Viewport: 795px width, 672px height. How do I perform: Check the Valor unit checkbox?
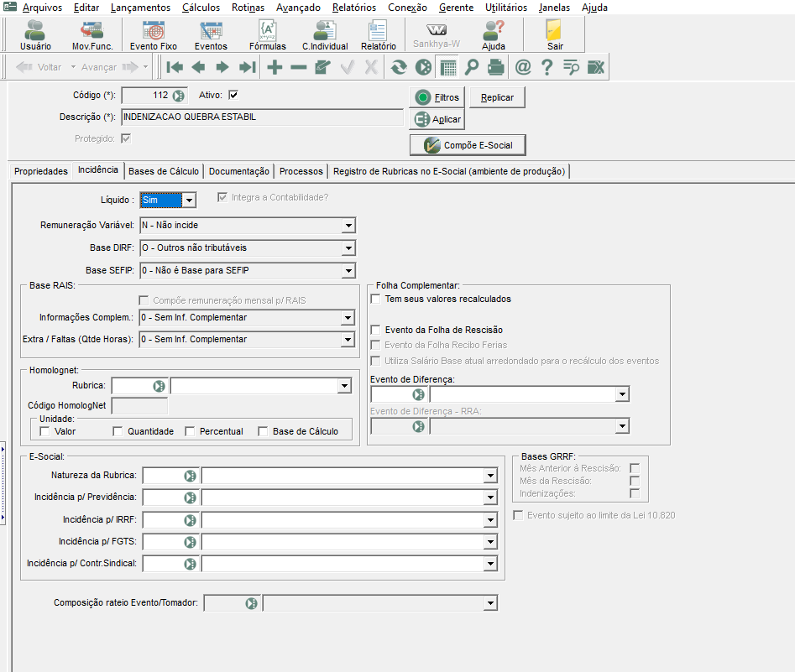pos(44,431)
